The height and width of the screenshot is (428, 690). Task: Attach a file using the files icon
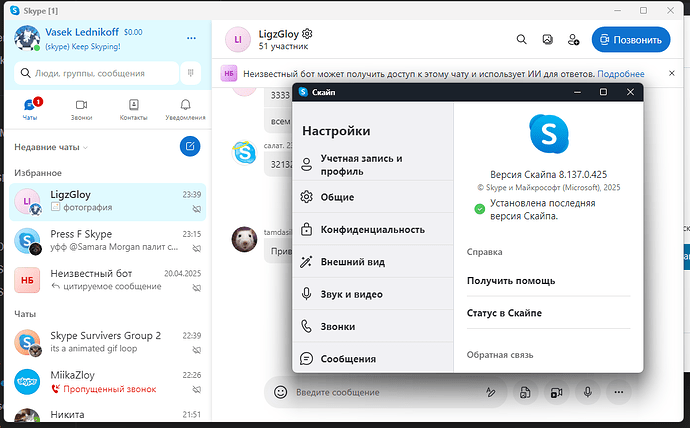524,392
